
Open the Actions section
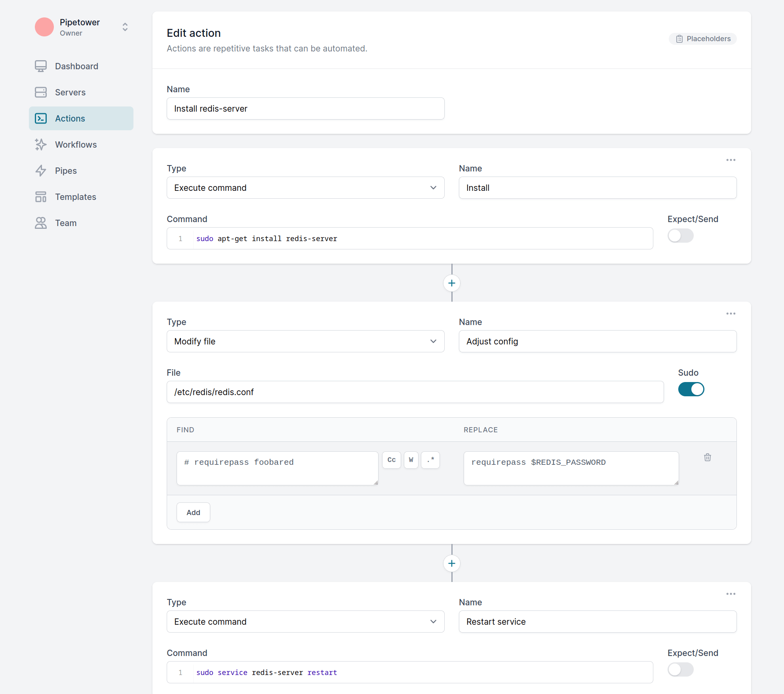(81, 118)
